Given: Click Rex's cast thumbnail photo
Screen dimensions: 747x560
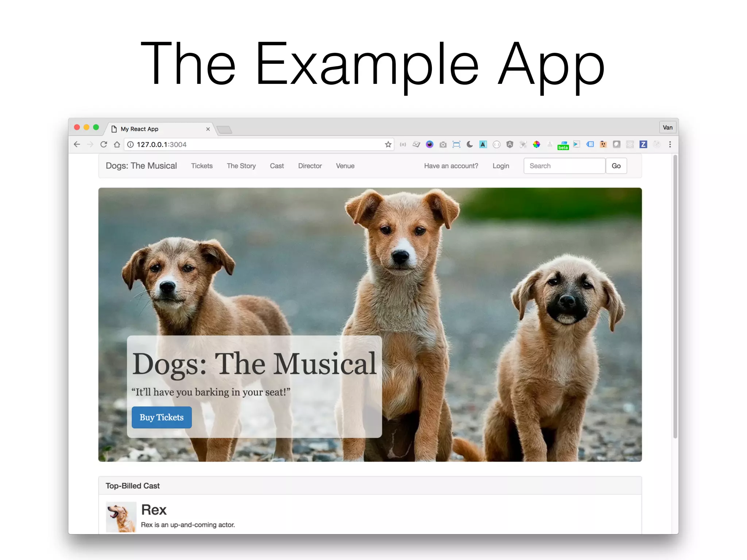Looking at the screenshot, I should click(121, 517).
